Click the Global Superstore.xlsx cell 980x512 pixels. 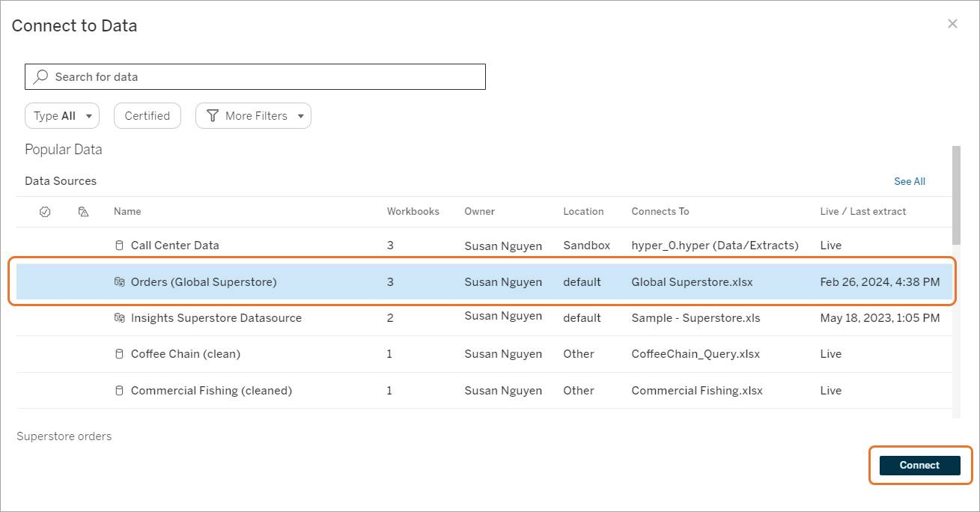point(693,282)
